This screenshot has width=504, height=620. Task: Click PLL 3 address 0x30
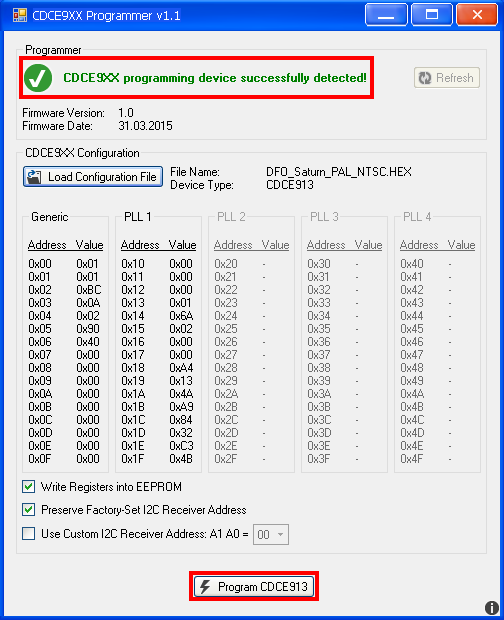(x=319, y=264)
